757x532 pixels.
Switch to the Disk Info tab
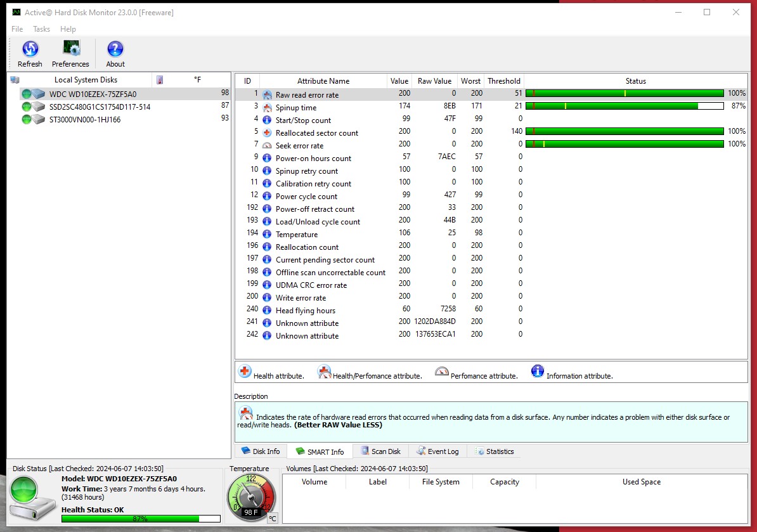(261, 451)
